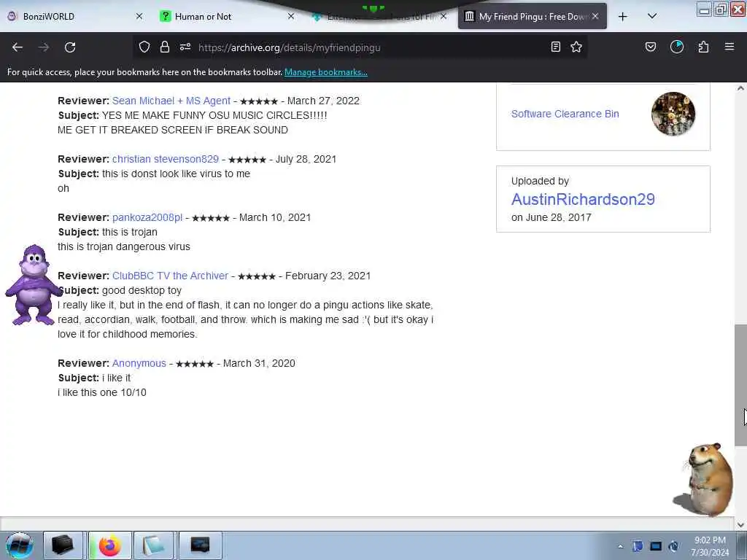This screenshot has width=747, height=560.
Task: Open reviewer Sean Michael + MS Agent profile
Action: click(x=171, y=101)
